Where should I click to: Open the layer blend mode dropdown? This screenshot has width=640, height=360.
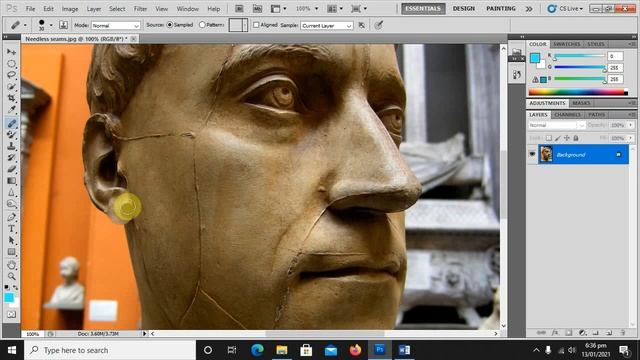coord(557,125)
